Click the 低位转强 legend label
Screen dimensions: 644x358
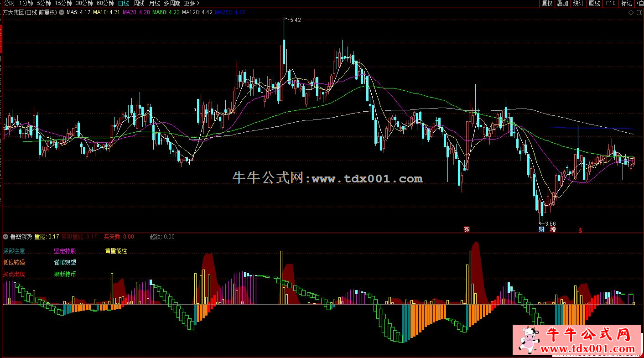pyautogui.click(x=14, y=263)
